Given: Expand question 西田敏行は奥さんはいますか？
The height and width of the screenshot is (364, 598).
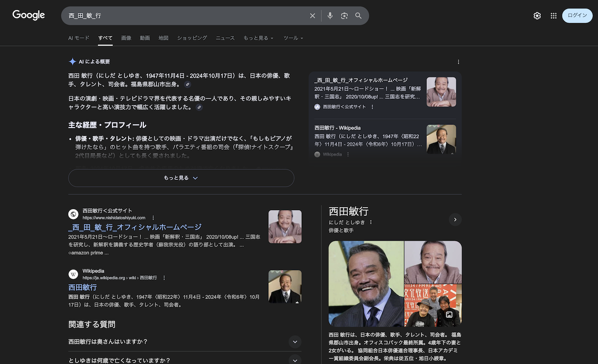Looking at the screenshot, I should (x=295, y=342).
